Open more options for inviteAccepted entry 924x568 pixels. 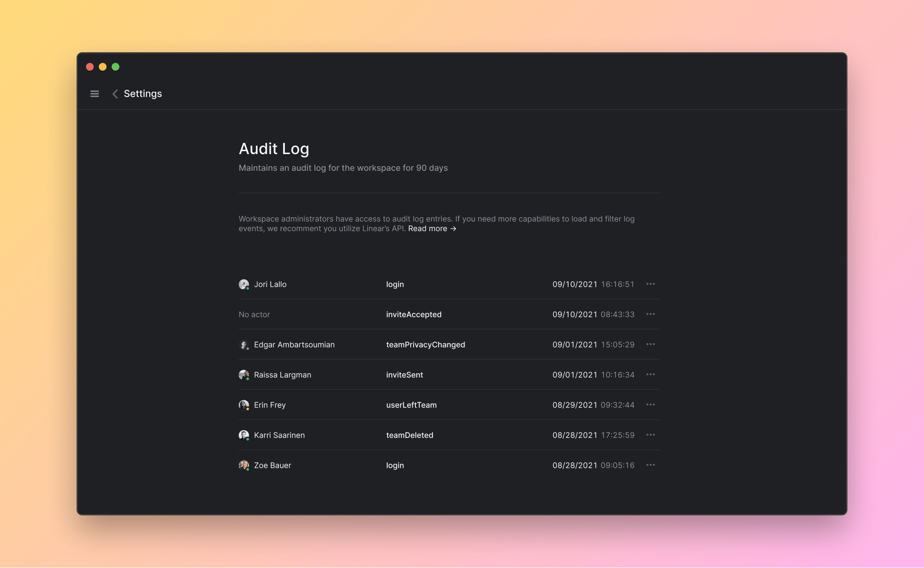click(x=650, y=314)
